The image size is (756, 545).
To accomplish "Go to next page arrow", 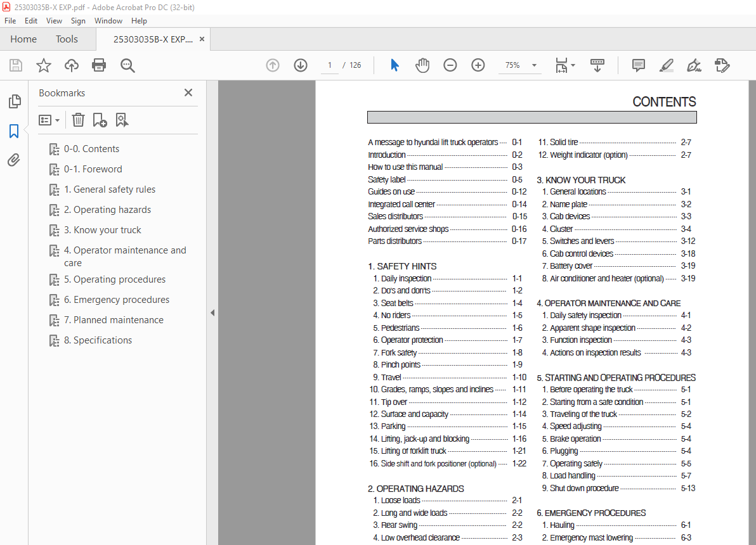I will [x=301, y=65].
